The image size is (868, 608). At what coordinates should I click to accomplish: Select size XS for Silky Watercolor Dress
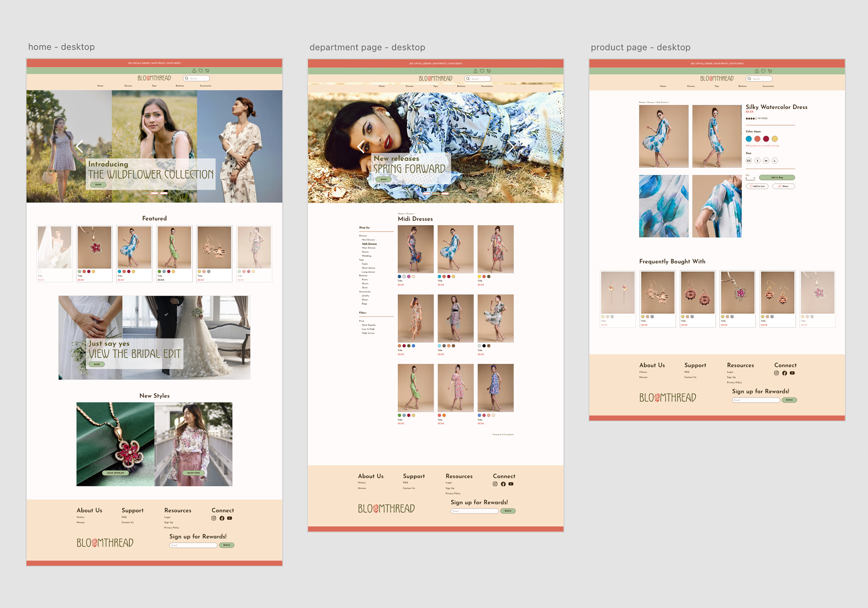749,160
